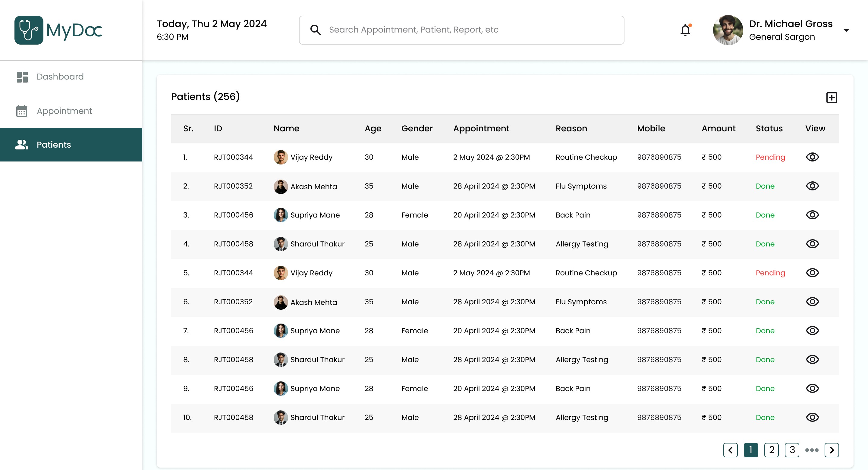The height and width of the screenshot is (470, 868).
Task: Jump to page 2
Action: (x=771, y=450)
